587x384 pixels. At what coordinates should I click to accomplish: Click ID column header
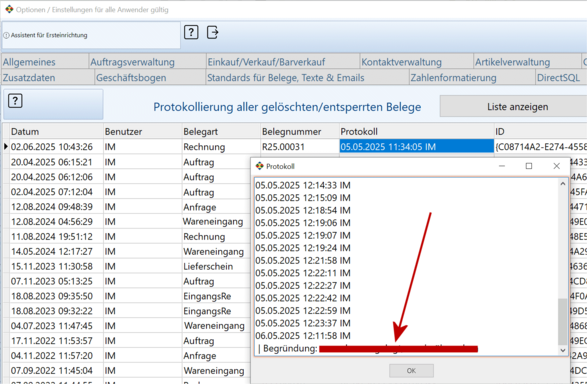(541, 131)
